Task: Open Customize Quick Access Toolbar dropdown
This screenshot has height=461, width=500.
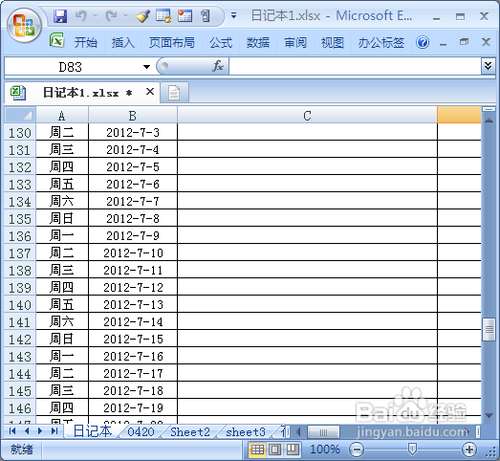Action: click(x=234, y=16)
